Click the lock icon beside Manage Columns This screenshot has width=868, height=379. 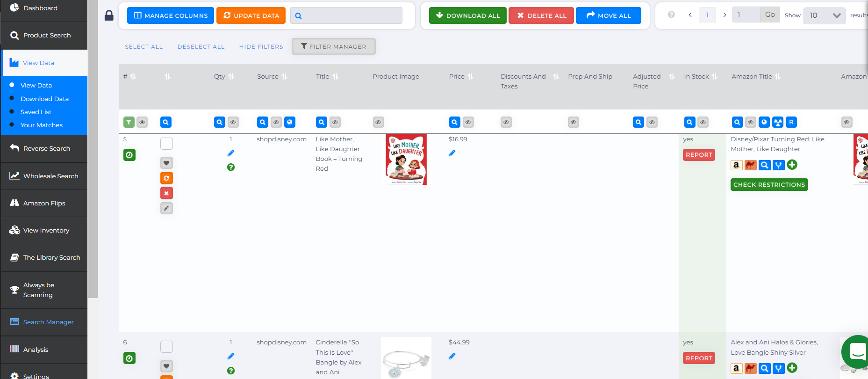tap(109, 15)
